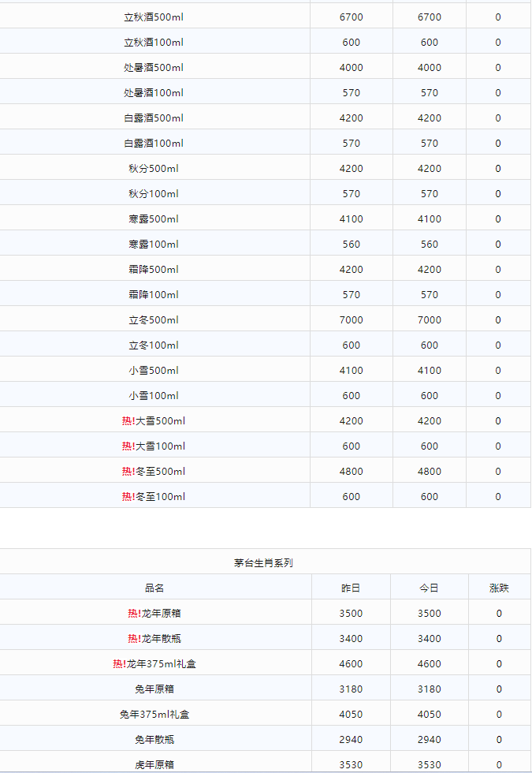Screen dimensions: 532x773
Task: Select the 立秋酒100ml row label
Action: [154, 43]
